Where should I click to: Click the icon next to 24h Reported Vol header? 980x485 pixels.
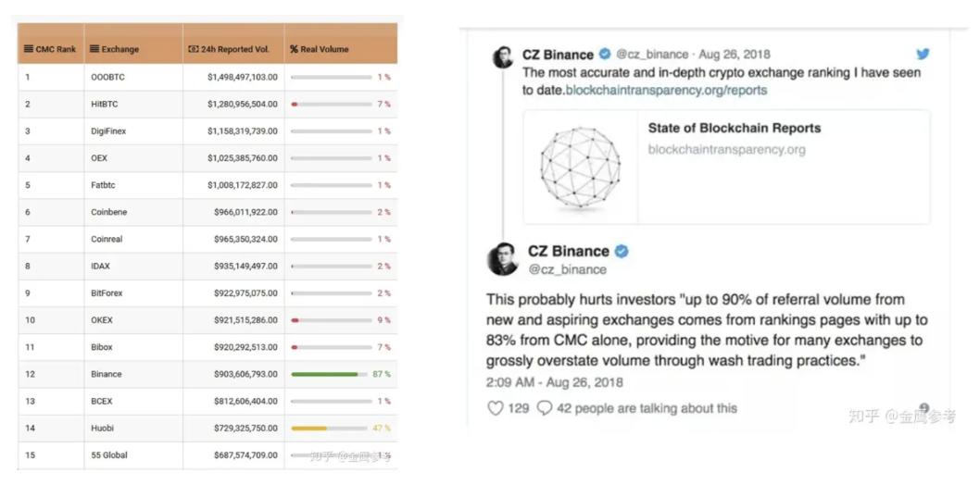(193, 49)
